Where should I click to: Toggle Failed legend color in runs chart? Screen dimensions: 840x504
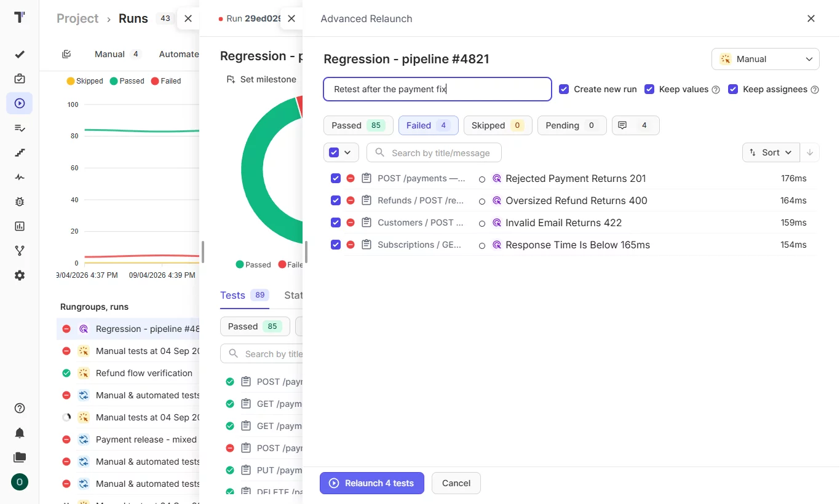coord(155,81)
